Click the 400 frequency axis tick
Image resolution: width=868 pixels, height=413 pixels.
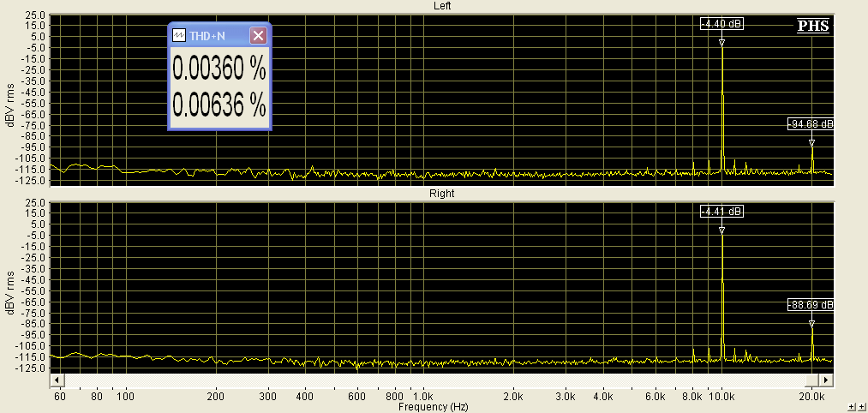click(305, 397)
